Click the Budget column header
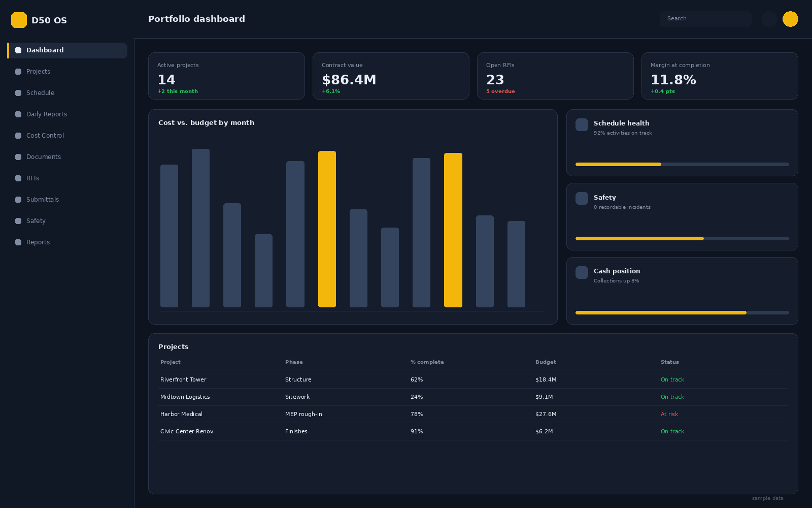This screenshot has height=508, width=812. pos(546,362)
